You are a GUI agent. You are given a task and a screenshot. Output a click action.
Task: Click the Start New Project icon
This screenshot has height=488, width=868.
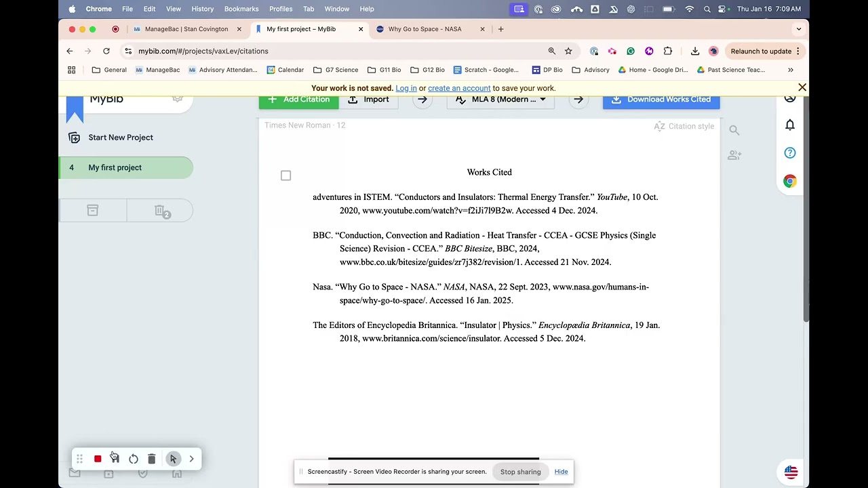75,138
